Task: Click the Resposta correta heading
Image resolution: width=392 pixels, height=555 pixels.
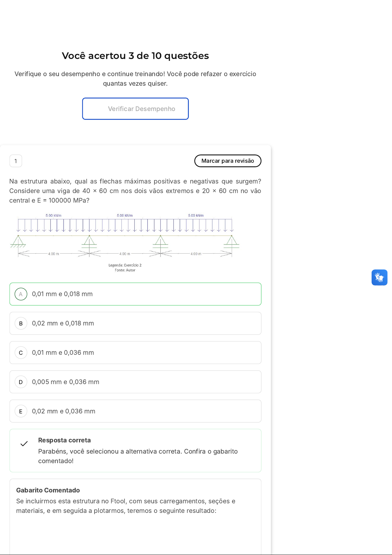Action: pos(65,440)
